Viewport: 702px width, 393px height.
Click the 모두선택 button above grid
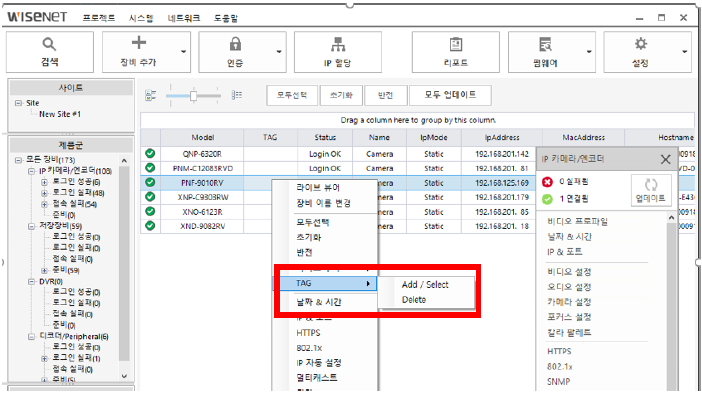click(292, 95)
